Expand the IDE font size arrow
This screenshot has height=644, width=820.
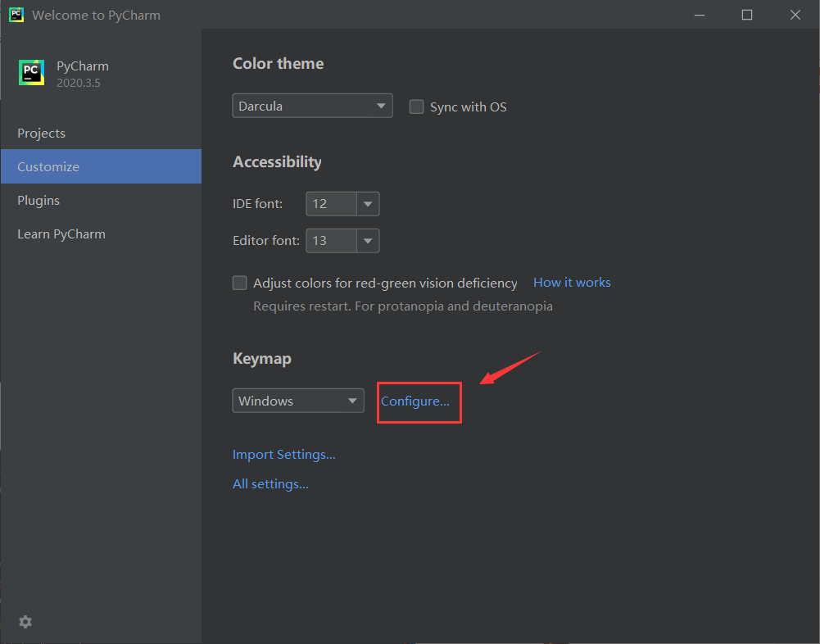[x=368, y=204]
